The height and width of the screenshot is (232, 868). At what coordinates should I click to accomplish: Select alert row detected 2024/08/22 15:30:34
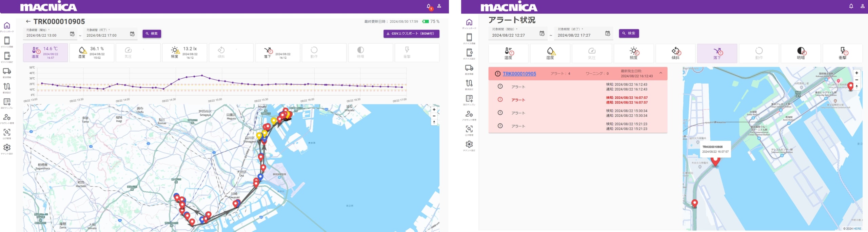point(578,113)
